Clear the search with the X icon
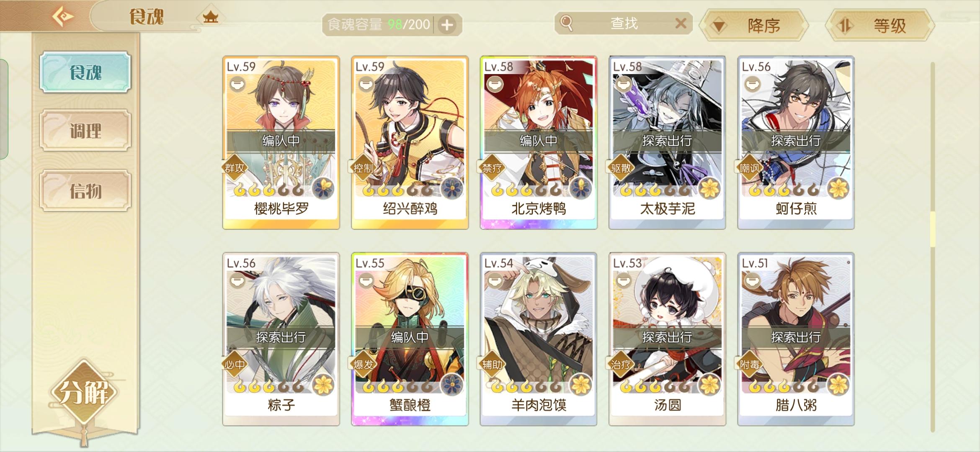The width and height of the screenshot is (980, 452). (681, 23)
